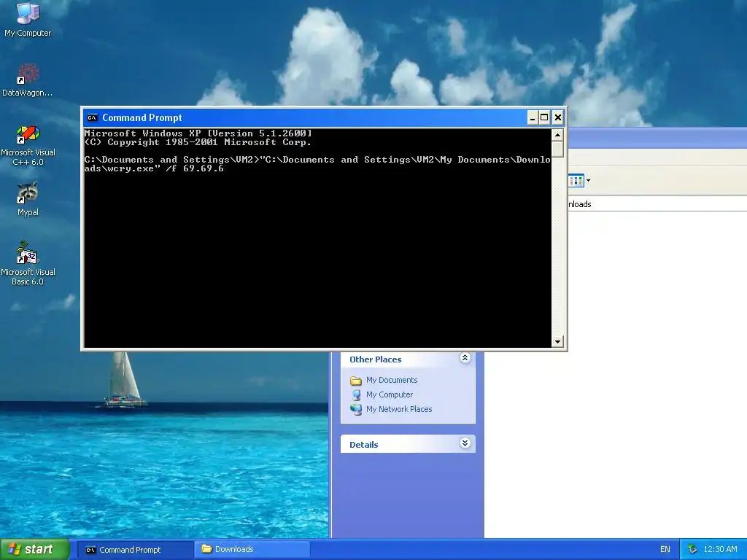Image resolution: width=747 pixels, height=560 pixels.
Task: Click the Copyright 1985-2001 Microsoft Corp. line
Action: coord(198,142)
